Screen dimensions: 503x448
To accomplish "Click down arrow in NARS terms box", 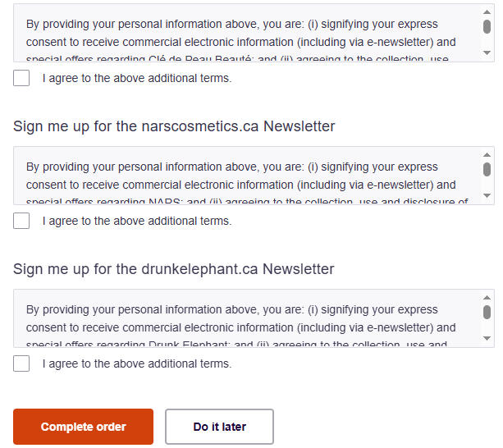I will click(487, 196).
